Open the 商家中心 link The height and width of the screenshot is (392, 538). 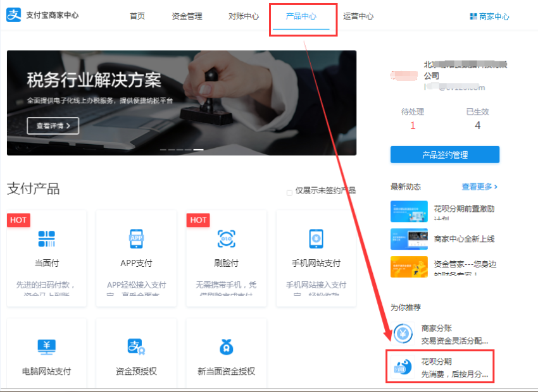pos(494,16)
